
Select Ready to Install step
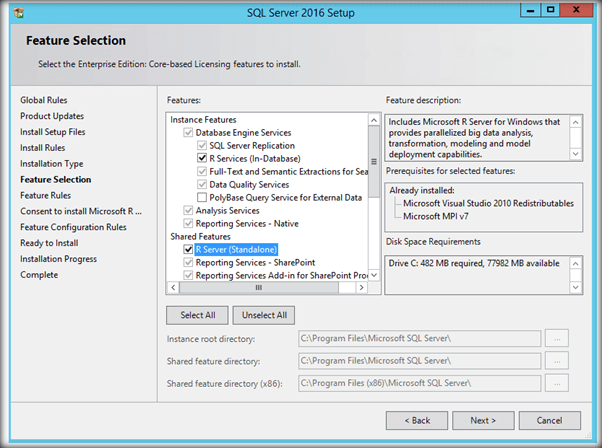click(49, 243)
